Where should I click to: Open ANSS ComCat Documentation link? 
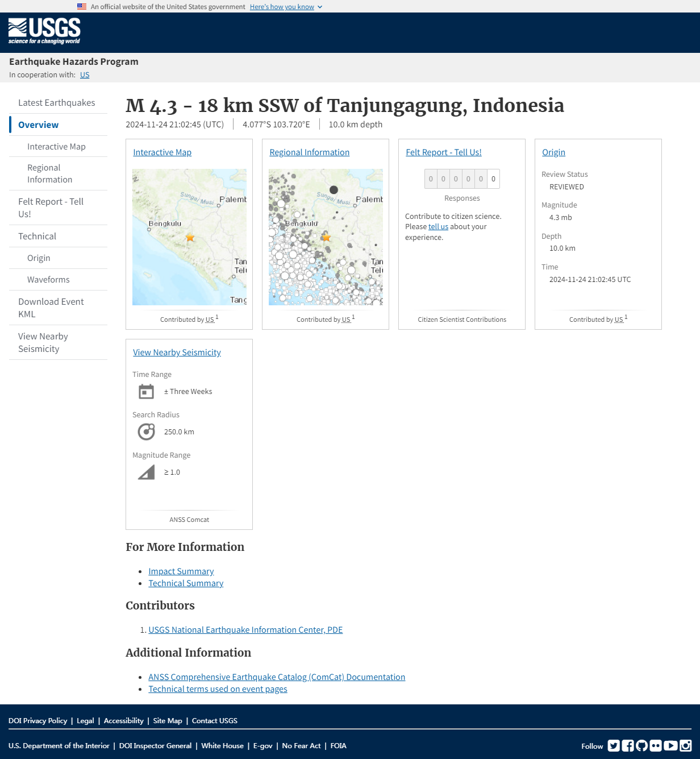(x=277, y=677)
